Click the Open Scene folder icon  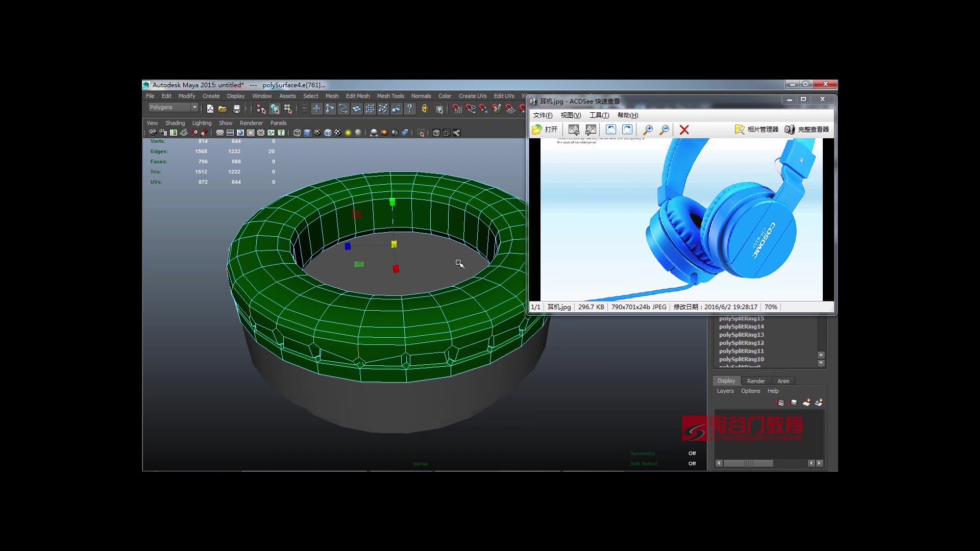(x=223, y=109)
